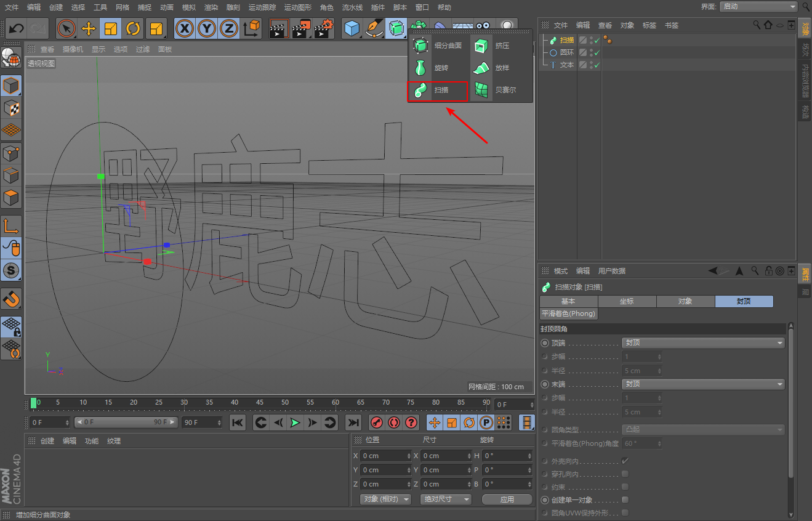Select the workplane orange grid icon
Viewport: 812px width, 521px height.
click(x=11, y=130)
